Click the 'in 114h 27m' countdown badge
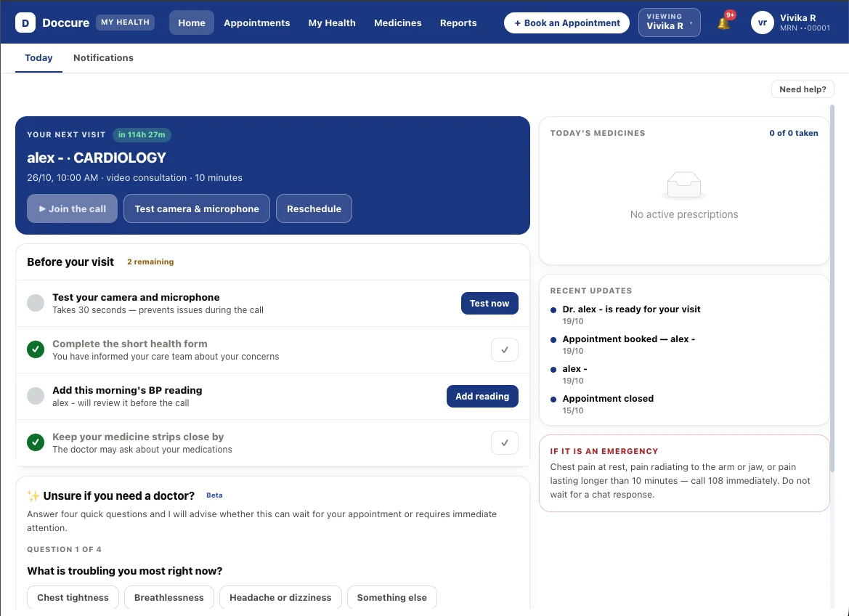 [x=142, y=135]
